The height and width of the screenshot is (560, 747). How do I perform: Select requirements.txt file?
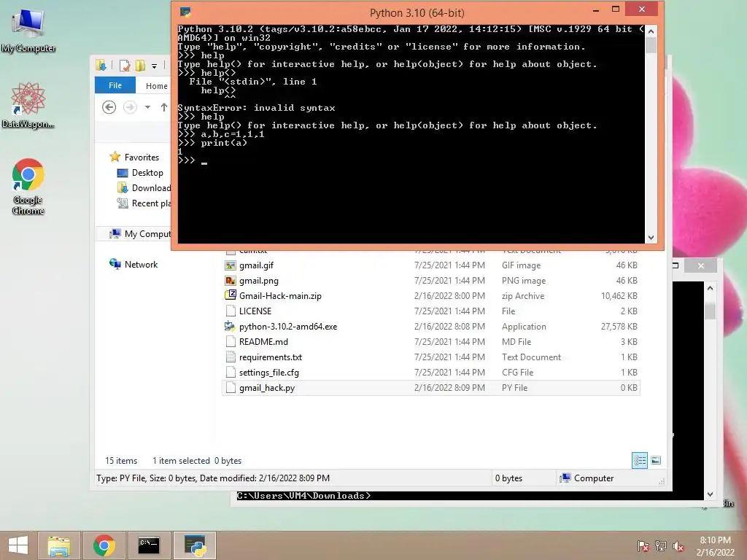point(430,357)
